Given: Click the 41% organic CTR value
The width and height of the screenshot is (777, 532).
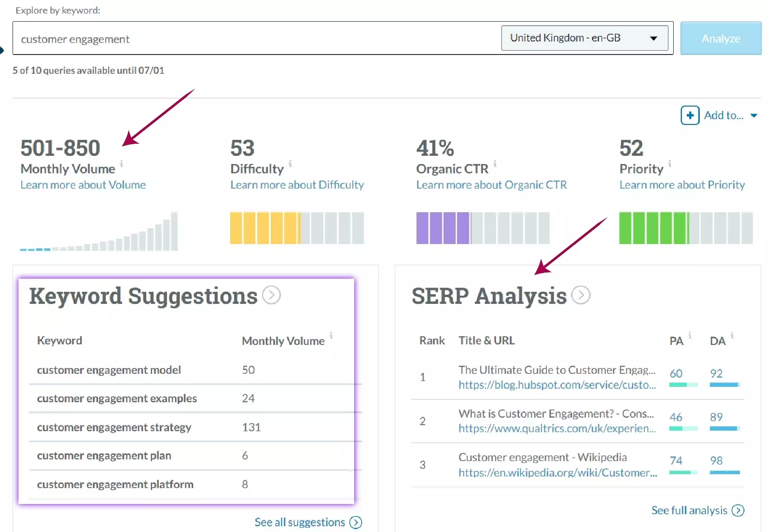Looking at the screenshot, I should 435,148.
